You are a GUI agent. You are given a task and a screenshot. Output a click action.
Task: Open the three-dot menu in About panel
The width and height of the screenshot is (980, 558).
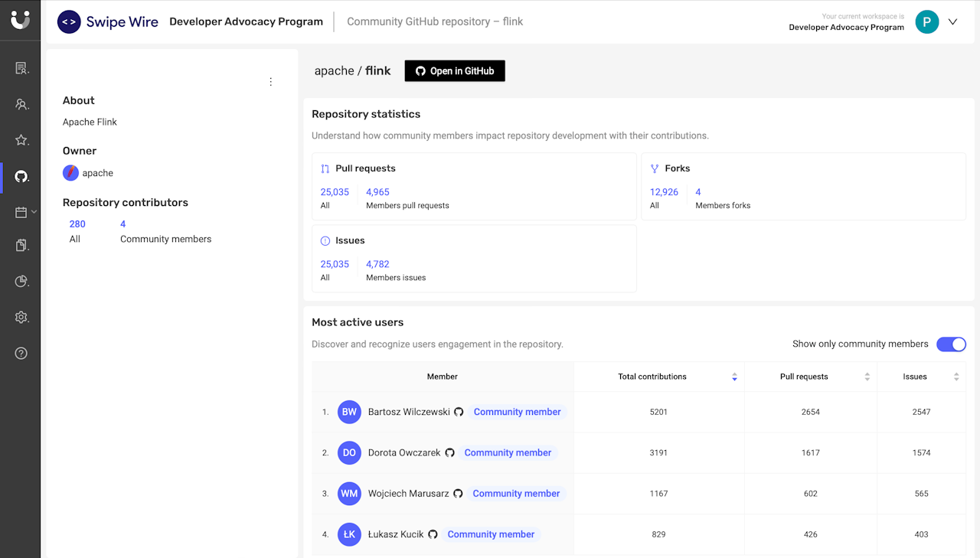pos(270,82)
